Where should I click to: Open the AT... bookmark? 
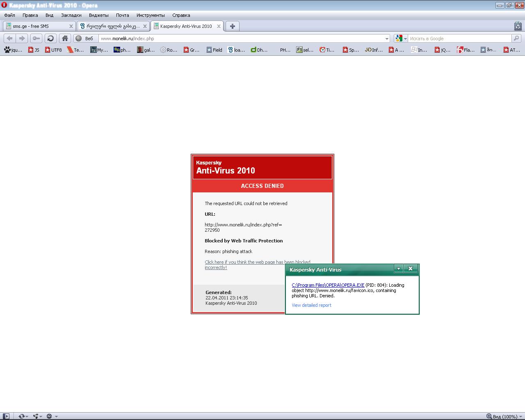click(x=512, y=50)
